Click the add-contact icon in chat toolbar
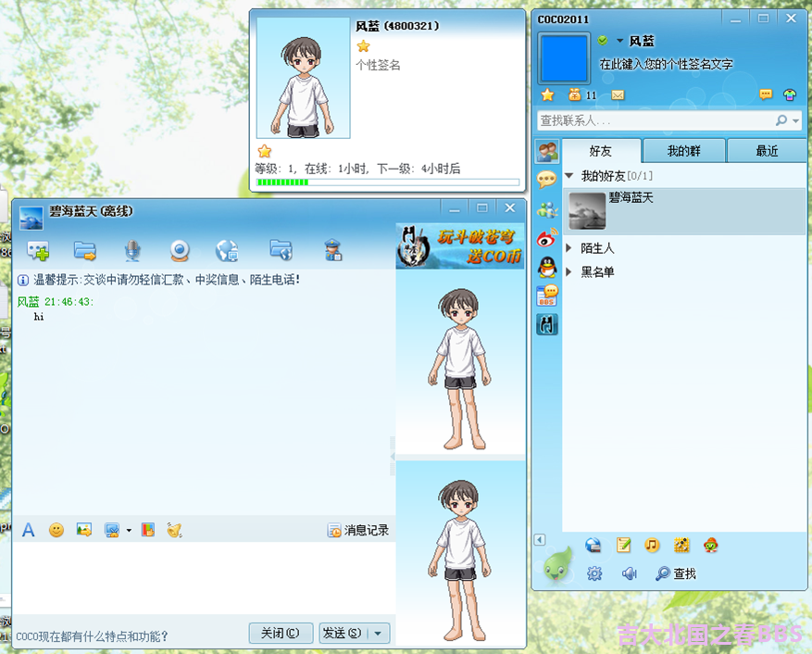812x654 pixels. click(38, 251)
